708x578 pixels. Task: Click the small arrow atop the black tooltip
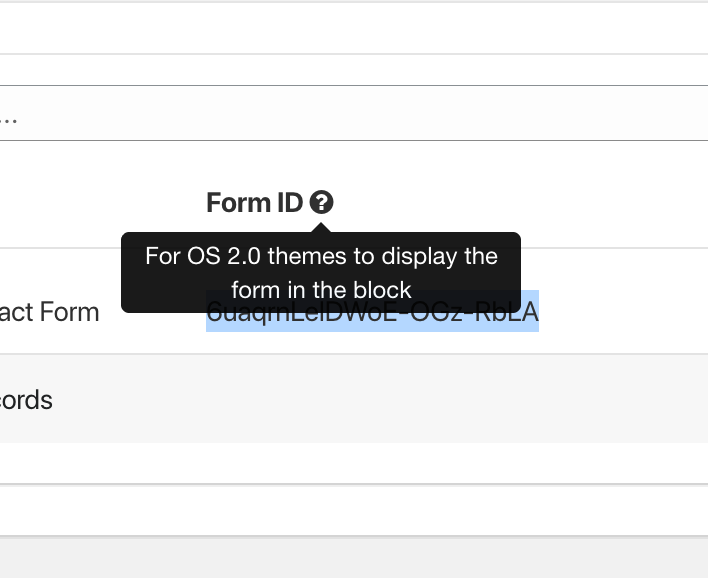pos(321,228)
